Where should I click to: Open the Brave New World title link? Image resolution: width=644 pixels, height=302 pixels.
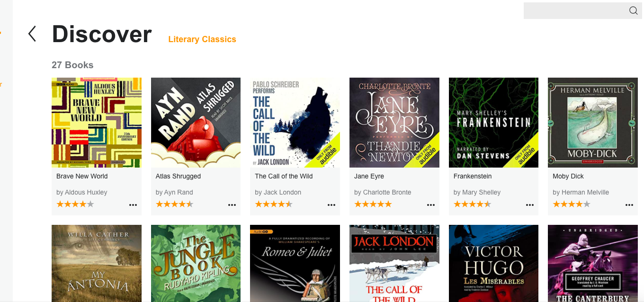(82, 176)
